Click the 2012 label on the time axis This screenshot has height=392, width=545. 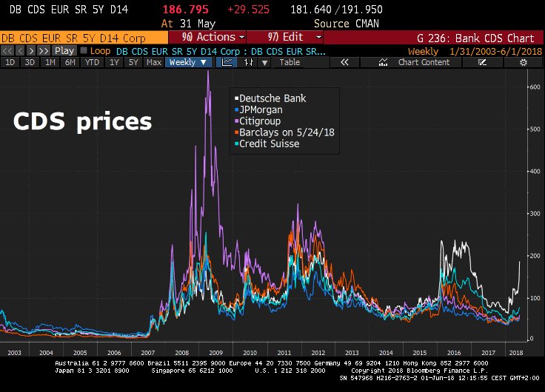pos(318,352)
